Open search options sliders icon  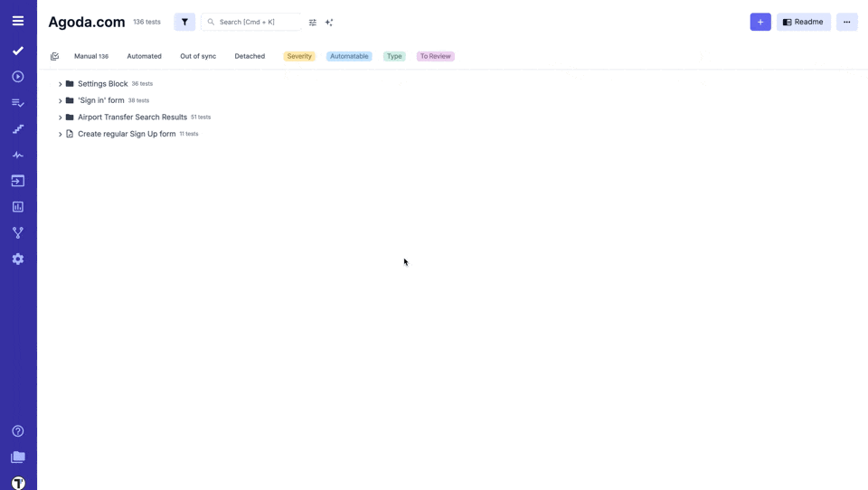313,23
